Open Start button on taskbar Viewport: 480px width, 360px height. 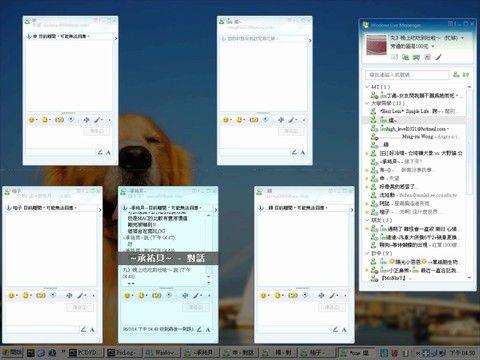click(12, 352)
